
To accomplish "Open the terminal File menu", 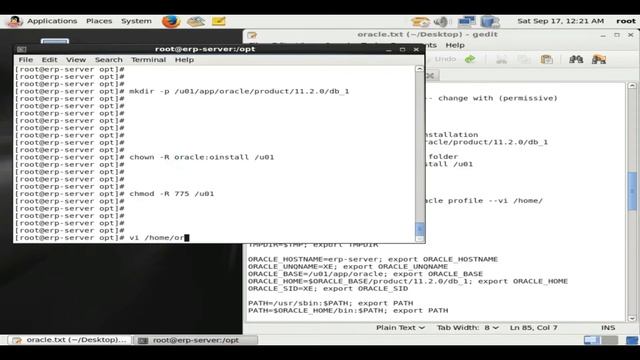I will click(x=25, y=60).
